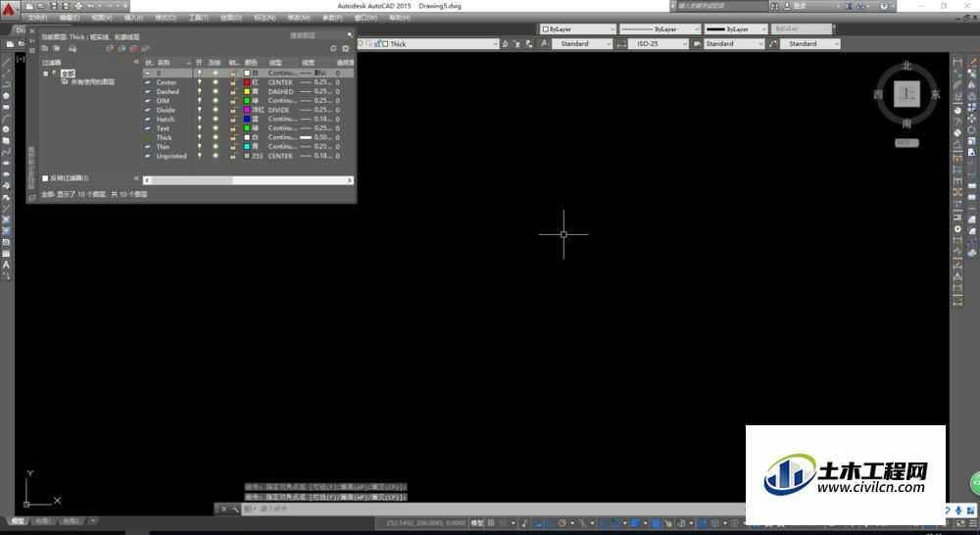This screenshot has width=980, height=535.
Task: Click the binoculars search icon in title bar
Action: [775, 6]
